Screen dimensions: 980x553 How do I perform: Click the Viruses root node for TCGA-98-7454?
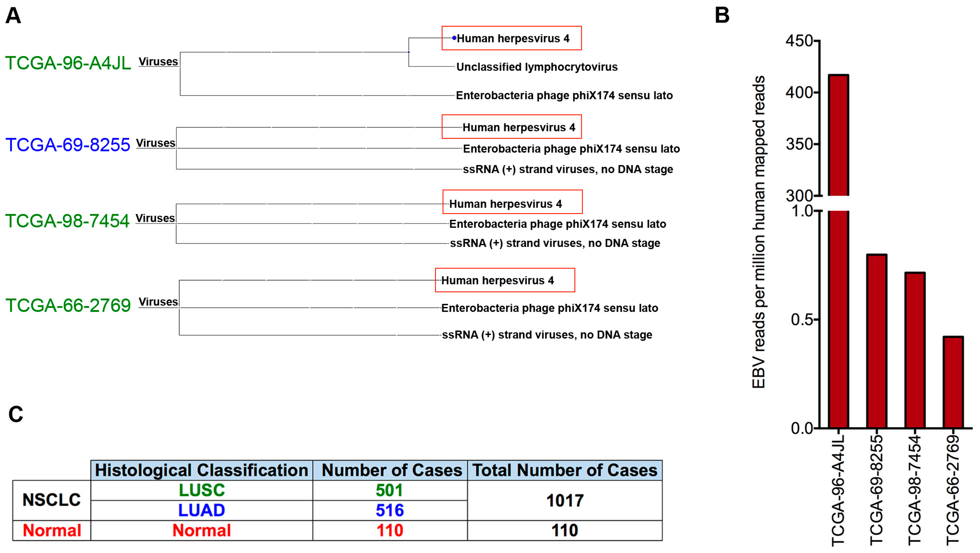click(155, 219)
